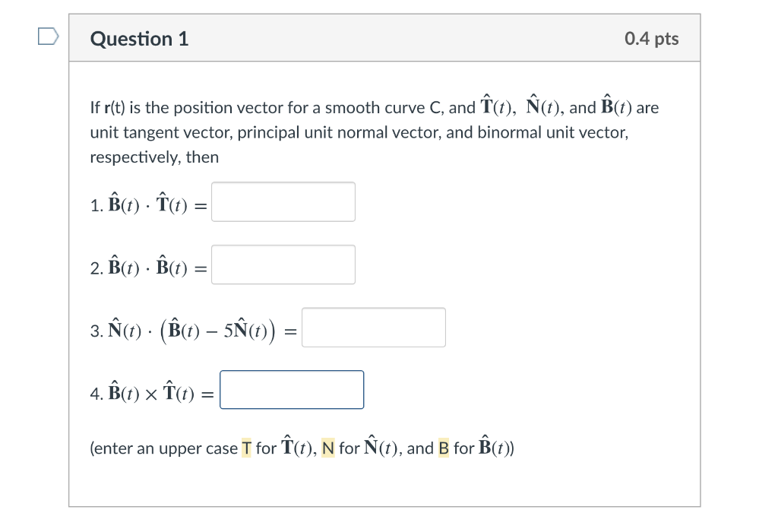The width and height of the screenshot is (778, 532).
Task: Select the input for N(t) · (B(t) − 5N(t))
Action: click(x=373, y=328)
